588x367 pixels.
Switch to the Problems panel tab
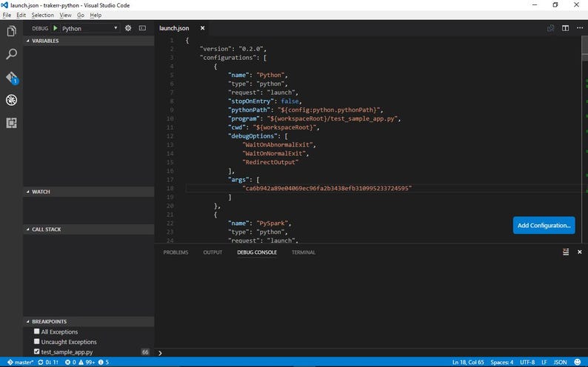tap(176, 252)
